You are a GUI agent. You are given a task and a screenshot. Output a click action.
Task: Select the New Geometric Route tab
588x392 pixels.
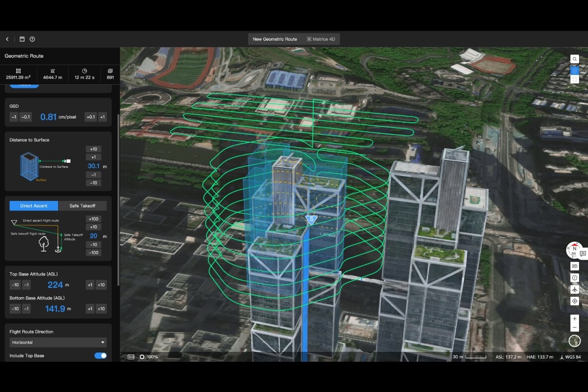pyautogui.click(x=275, y=39)
